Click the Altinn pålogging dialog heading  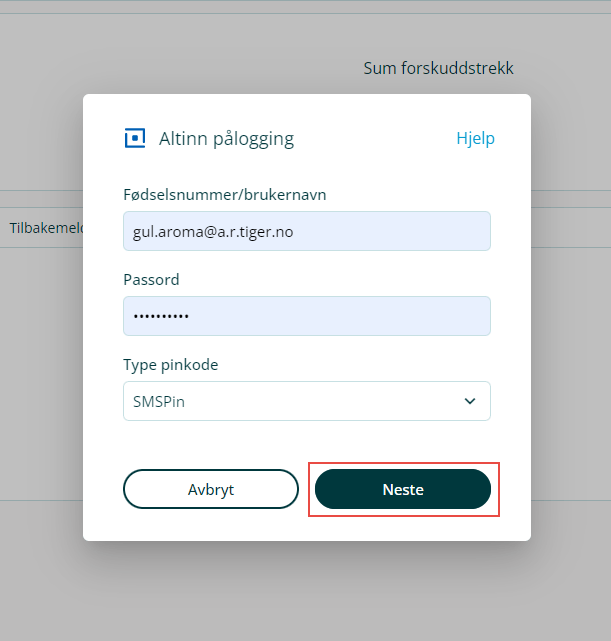click(x=226, y=138)
